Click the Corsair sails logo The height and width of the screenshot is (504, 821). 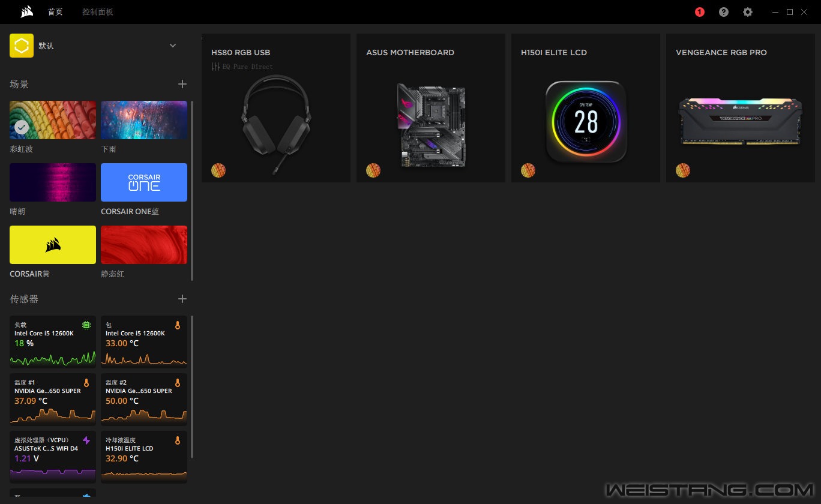26,12
